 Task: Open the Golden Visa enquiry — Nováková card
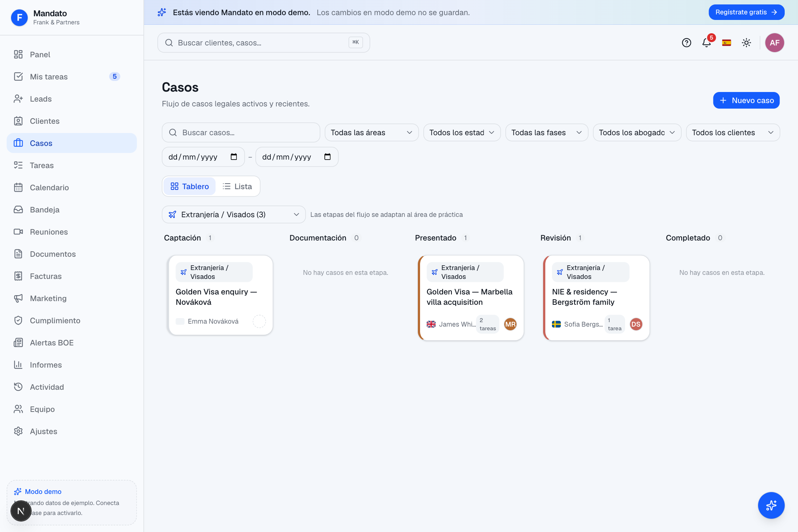[x=220, y=295]
